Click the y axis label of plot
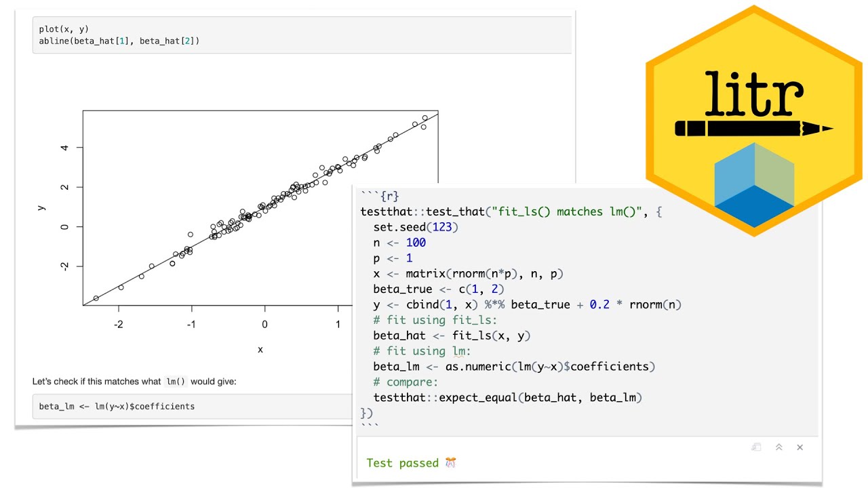The width and height of the screenshot is (868, 488). (x=42, y=207)
